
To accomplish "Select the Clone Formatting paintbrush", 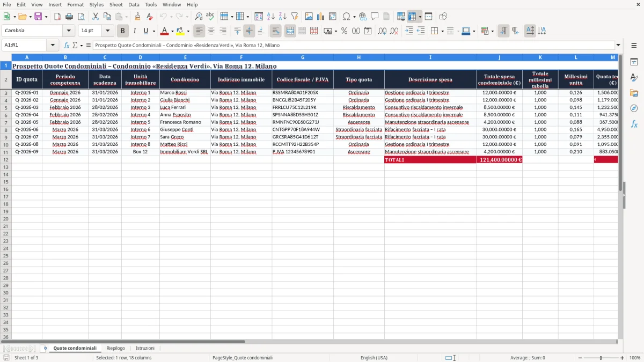I will 137,17.
